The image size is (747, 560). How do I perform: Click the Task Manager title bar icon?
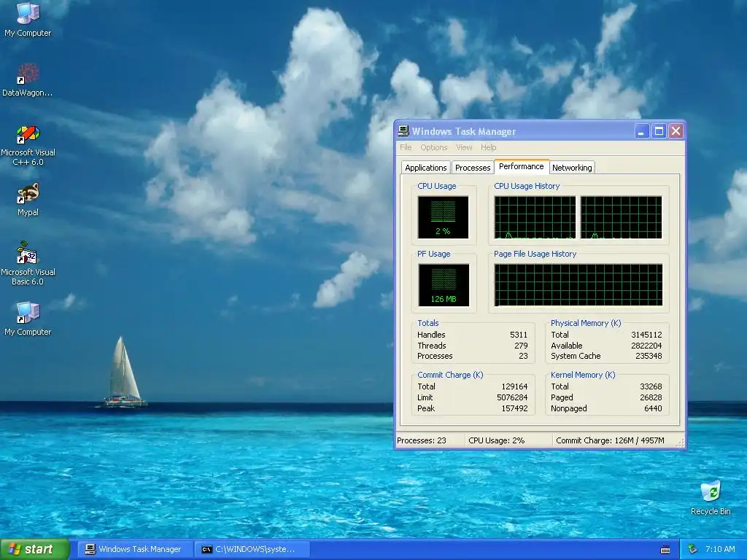click(x=403, y=131)
